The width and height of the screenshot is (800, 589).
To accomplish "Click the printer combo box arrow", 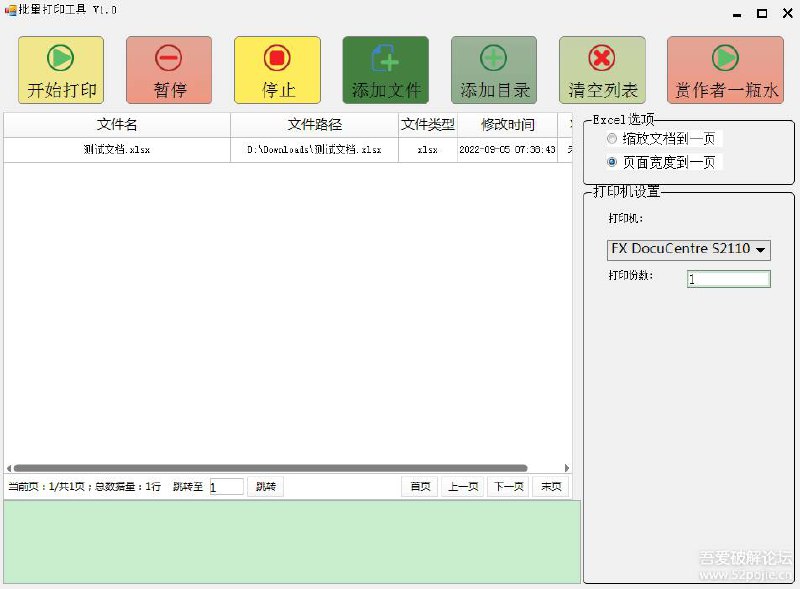I will (763, 249).
